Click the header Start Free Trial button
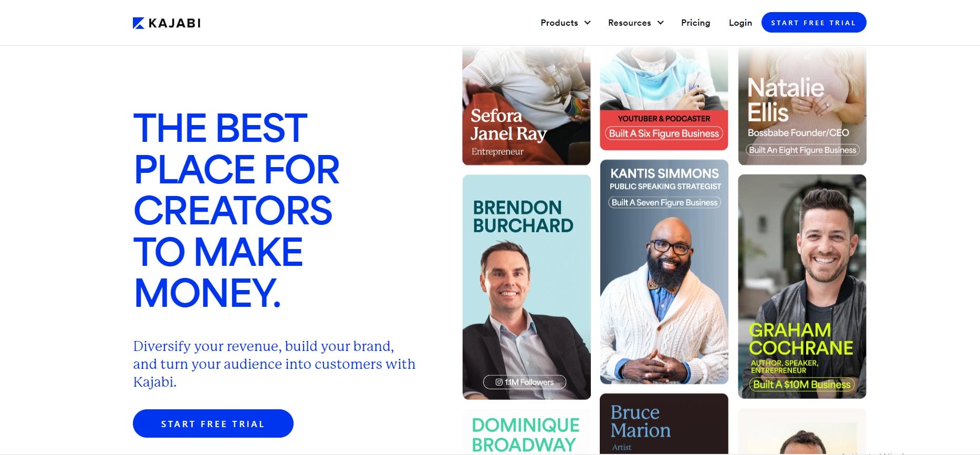The height and width of the screenshot is (455, 980). tap(814, 23)
